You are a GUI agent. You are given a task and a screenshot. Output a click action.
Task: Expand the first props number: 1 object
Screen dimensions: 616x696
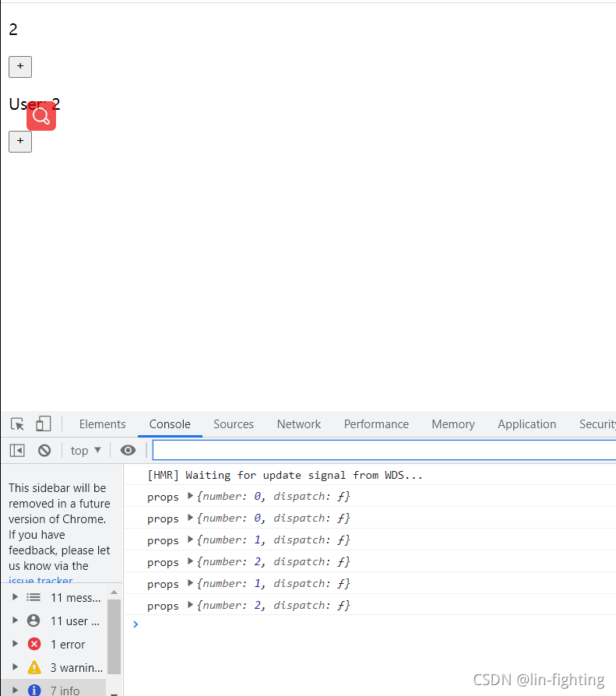click(x=190, y=540)
